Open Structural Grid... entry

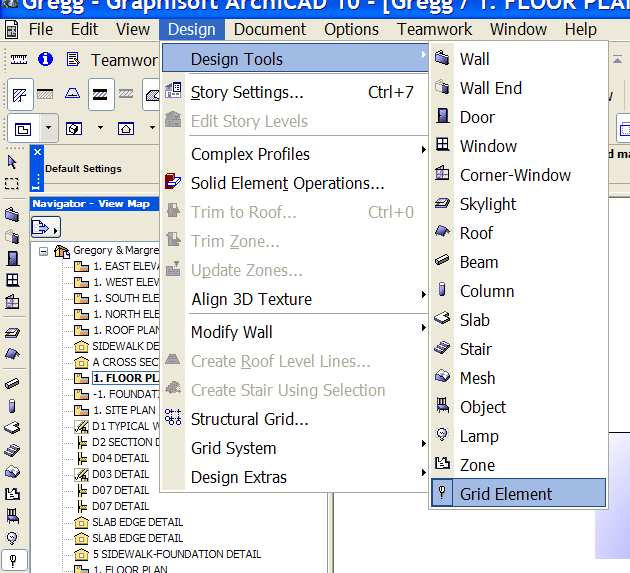tap(295, 419)
